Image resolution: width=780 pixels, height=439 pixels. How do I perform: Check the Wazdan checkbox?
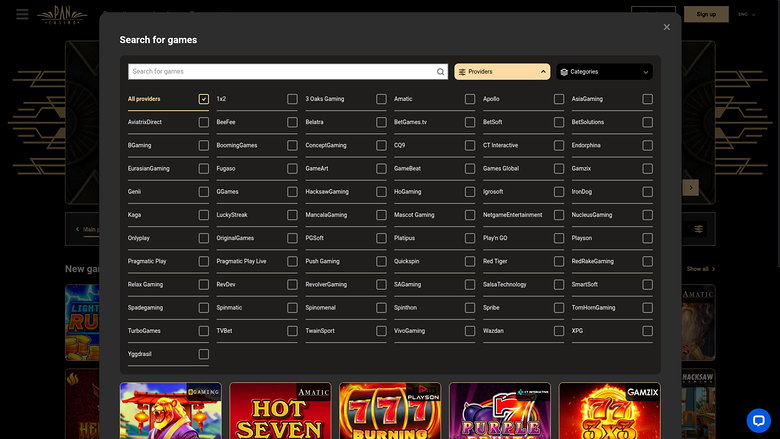pyautogui.click(x=559, y=331)
